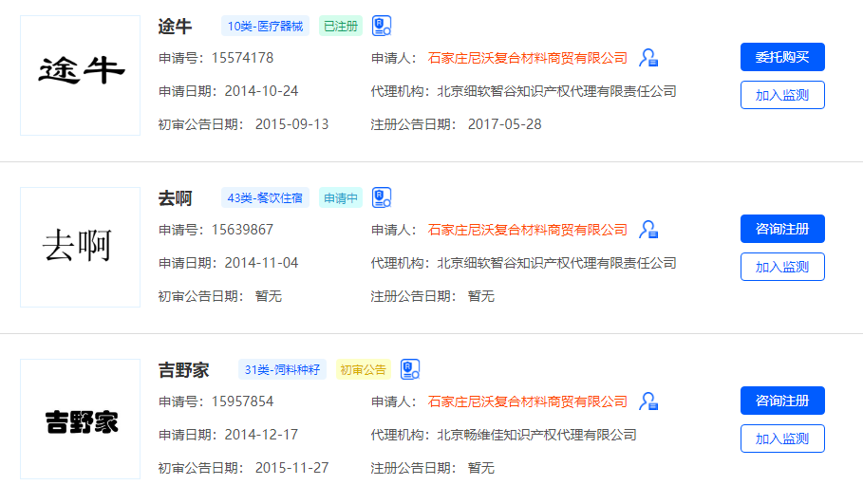This screenshot has height=504, width=863.
Task: Click 加入监测 for the 去啊 trademark
Action: click(782, 267)
